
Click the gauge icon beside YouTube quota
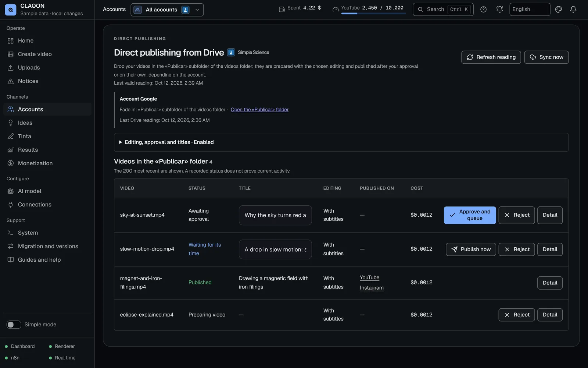336,10
